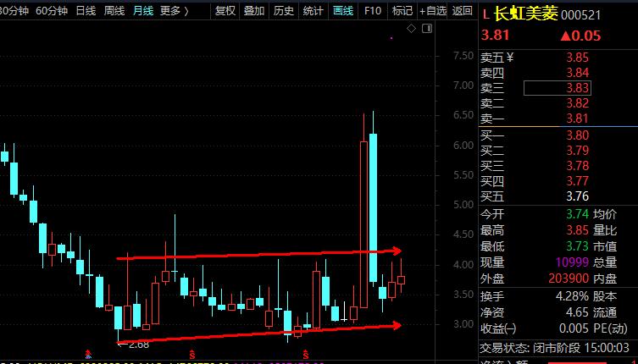Click the 返回 back button

(463, 10)
